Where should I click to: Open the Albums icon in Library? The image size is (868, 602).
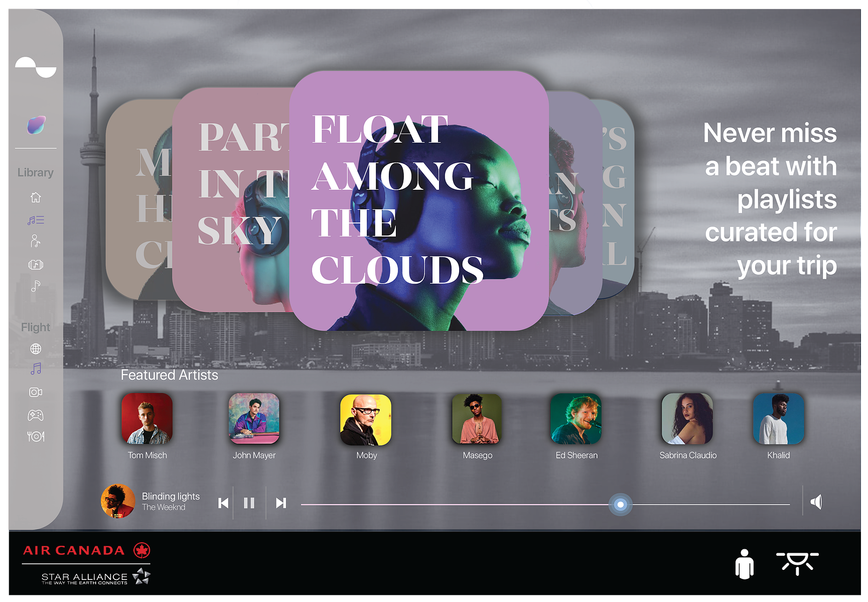(x=36, y=265)
